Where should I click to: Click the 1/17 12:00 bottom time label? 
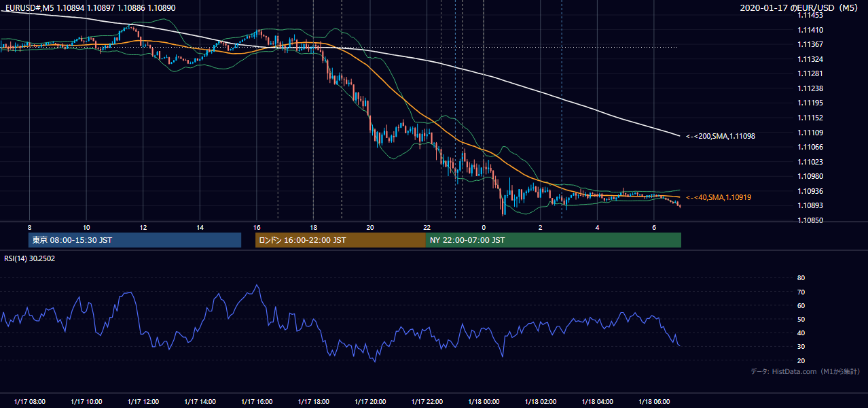point(143,402)
